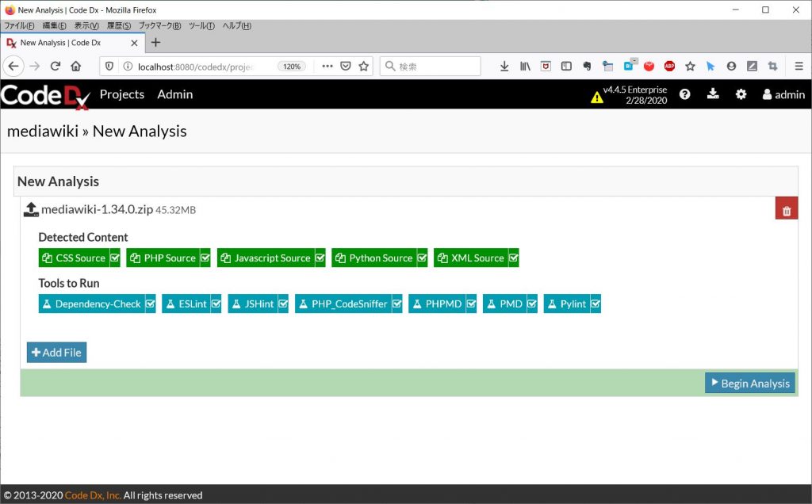Viewport: 812px width, 504px height.
Task: Toggle the Pylint tool checkbox
Action: [x=596, y=304]
